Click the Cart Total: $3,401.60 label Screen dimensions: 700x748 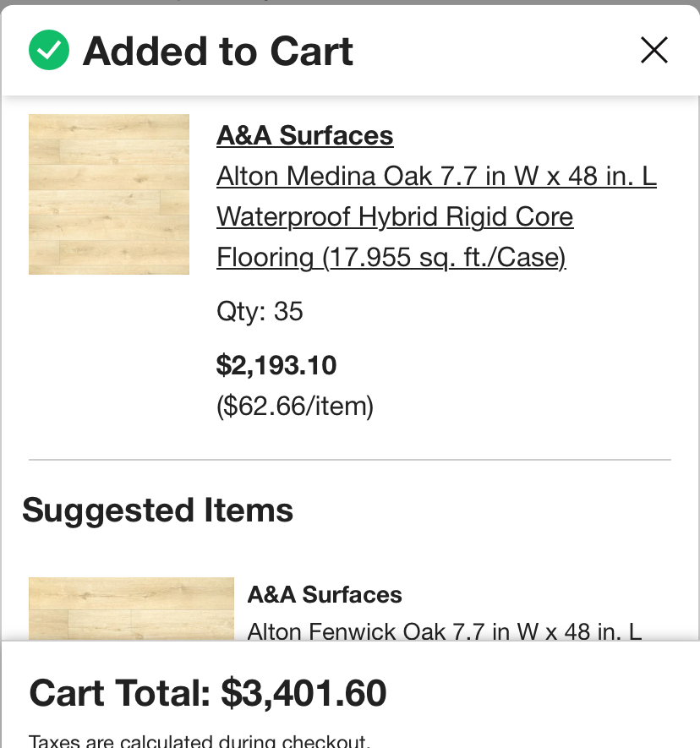[x=208, y=693]
